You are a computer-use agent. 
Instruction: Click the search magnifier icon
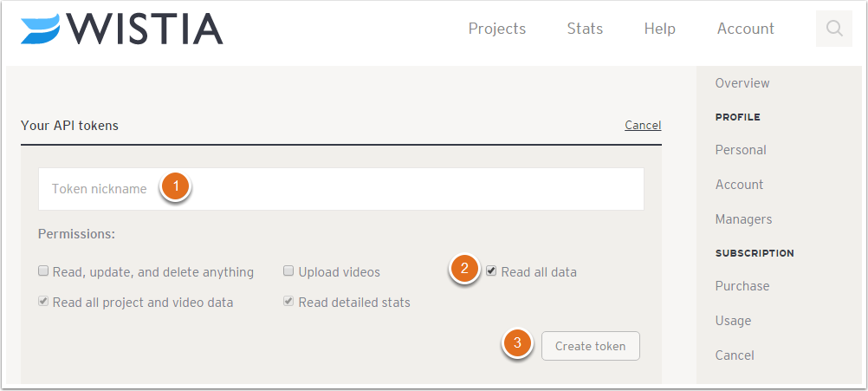(x=833, y=29)
